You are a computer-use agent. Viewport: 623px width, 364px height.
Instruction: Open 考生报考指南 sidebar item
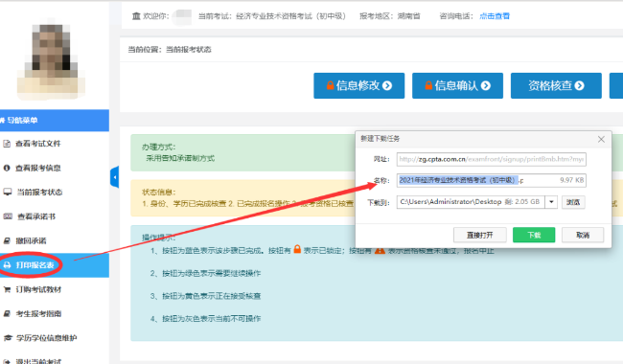pos(55,313)
